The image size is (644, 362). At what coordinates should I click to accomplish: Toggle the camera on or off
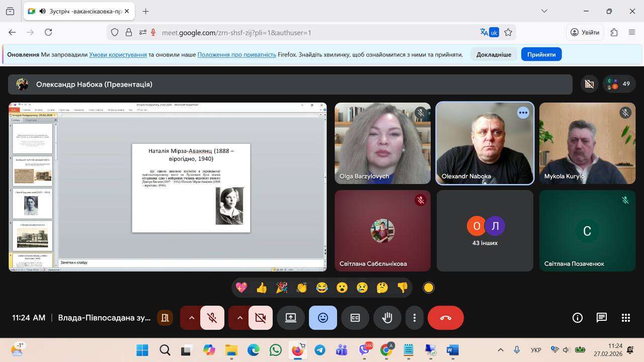[260, 318]
